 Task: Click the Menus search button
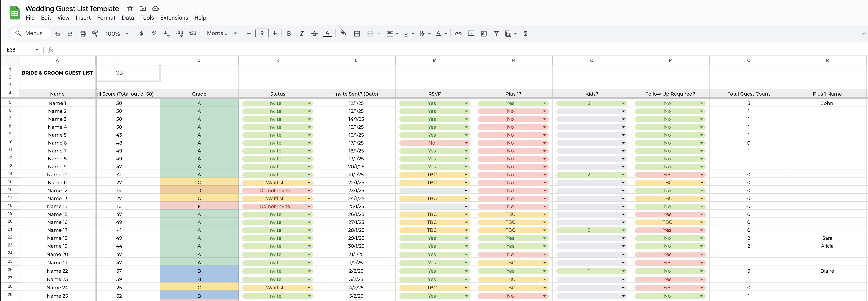tap(30, 33)
